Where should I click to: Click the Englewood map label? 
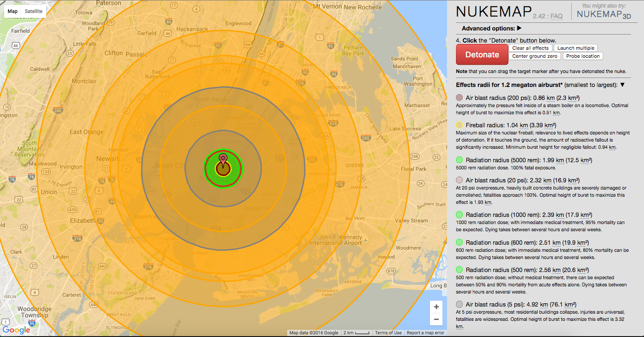coord(238,23)
